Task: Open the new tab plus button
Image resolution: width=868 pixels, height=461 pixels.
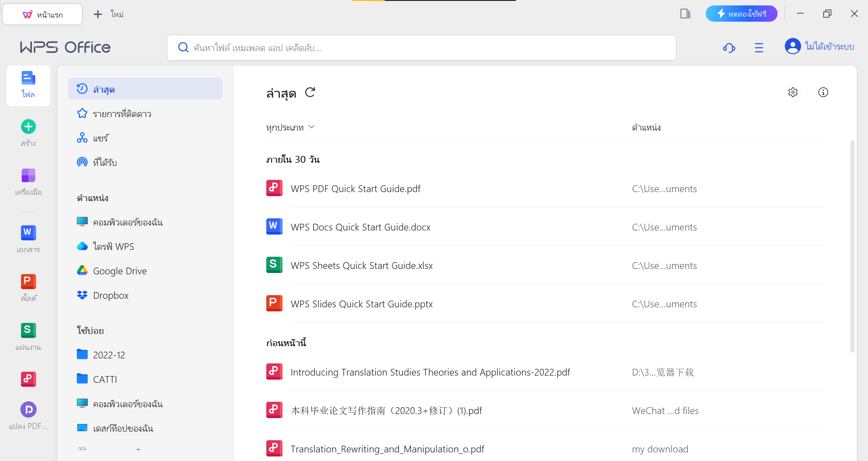Action: coord(98,14)
